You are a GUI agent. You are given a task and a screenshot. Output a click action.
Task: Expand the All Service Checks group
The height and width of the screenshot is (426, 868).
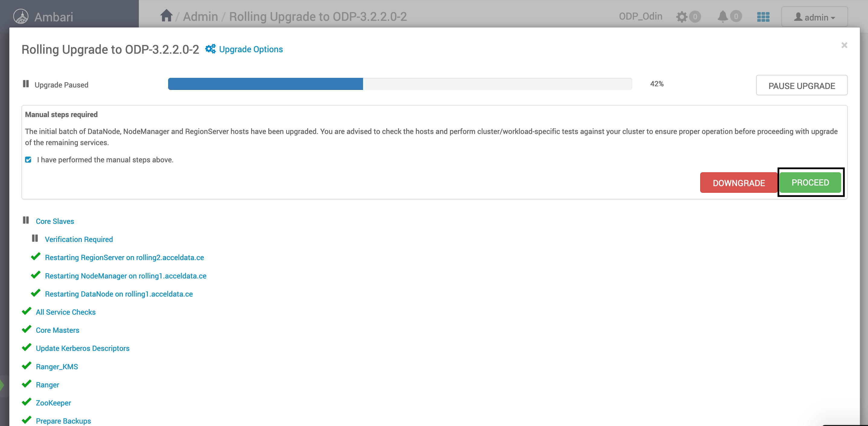pos(66,312)
